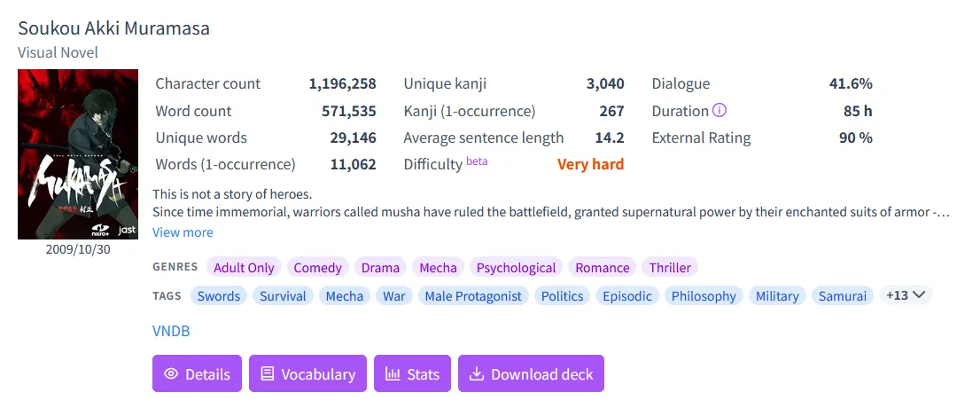Select the Adult Only genre tag
This screenshot has height=408, width=980.
(244, 268)
